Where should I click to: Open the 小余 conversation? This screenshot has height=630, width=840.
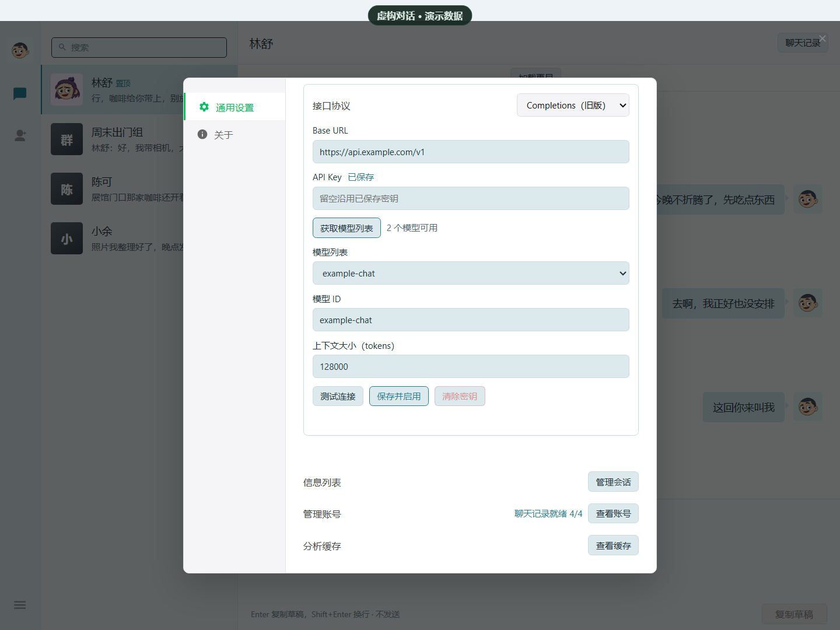140,239
